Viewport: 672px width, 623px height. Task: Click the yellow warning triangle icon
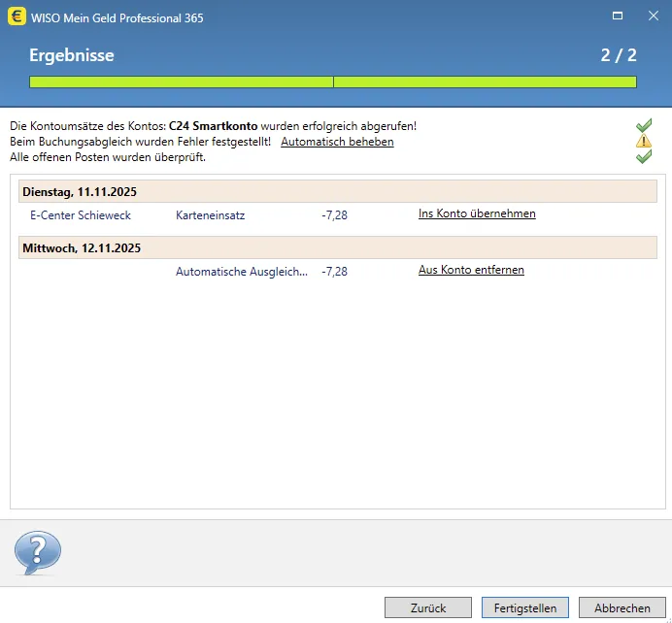(643, 142)
